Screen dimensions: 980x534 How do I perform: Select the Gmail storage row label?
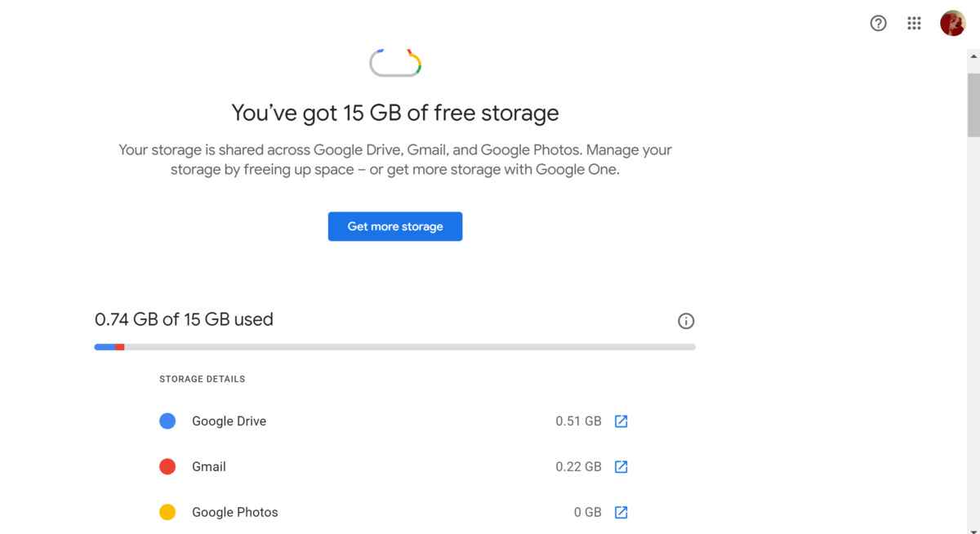pyautogui.click(x=209, y=467)
